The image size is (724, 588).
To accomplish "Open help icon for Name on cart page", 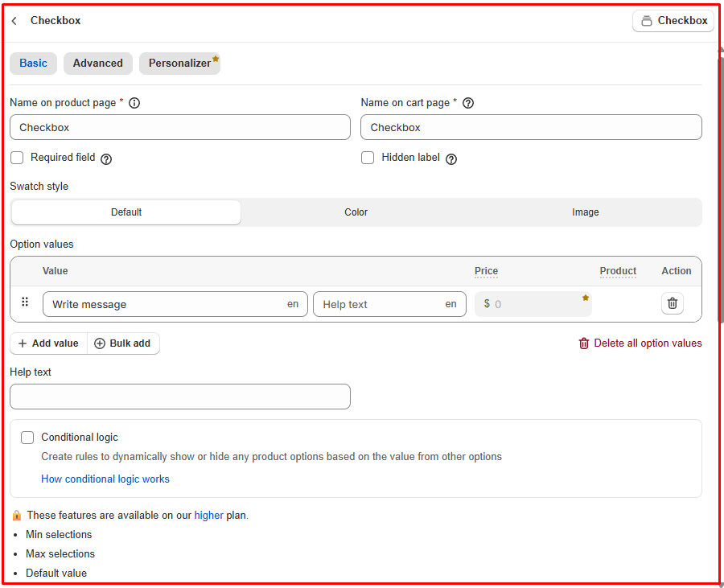I will coord(468,103).
